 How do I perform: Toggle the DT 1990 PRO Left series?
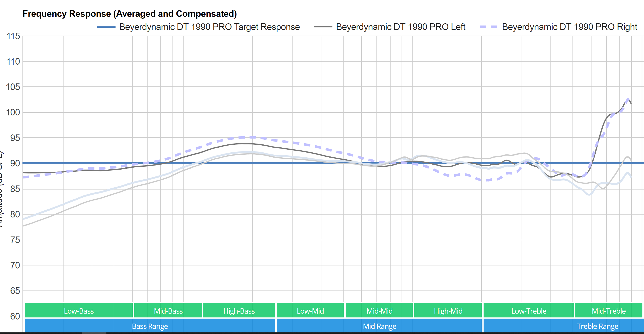pos(389,27)
